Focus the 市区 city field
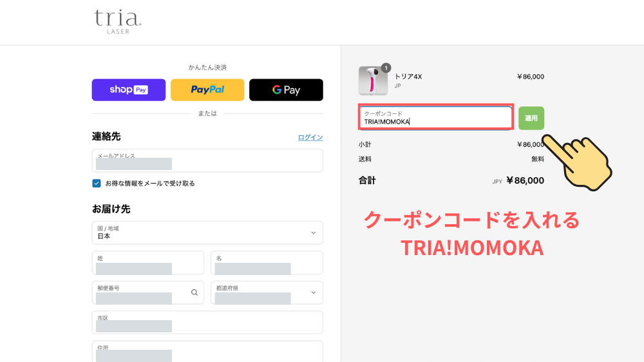 (207, 323)
